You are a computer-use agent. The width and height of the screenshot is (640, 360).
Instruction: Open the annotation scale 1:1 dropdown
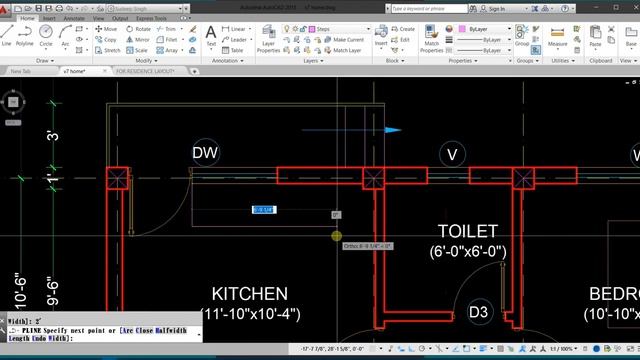click(x=564, y=349)
